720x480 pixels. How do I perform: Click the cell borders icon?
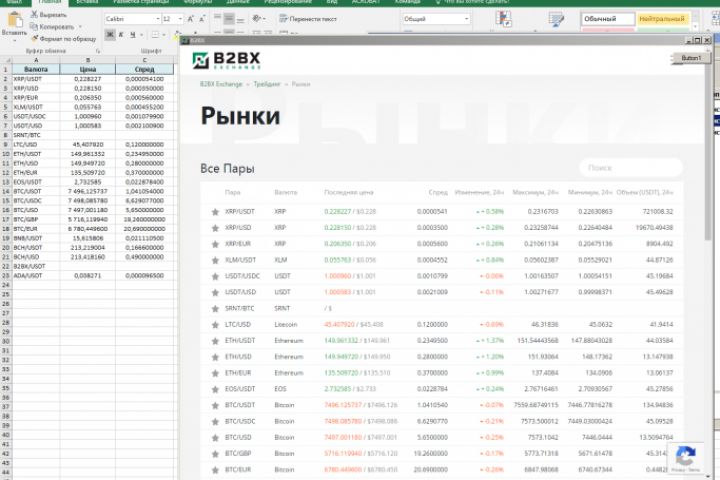coord(155,35)
